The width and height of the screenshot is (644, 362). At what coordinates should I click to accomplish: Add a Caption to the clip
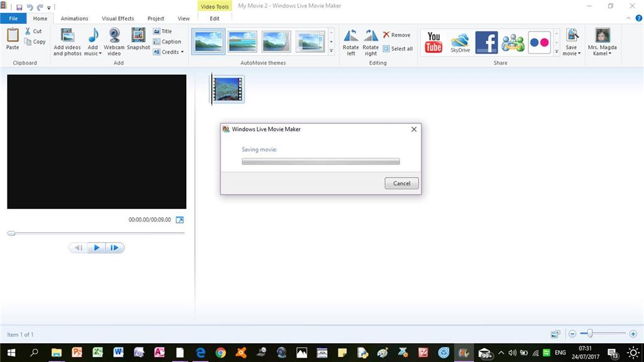pos(167,42)
